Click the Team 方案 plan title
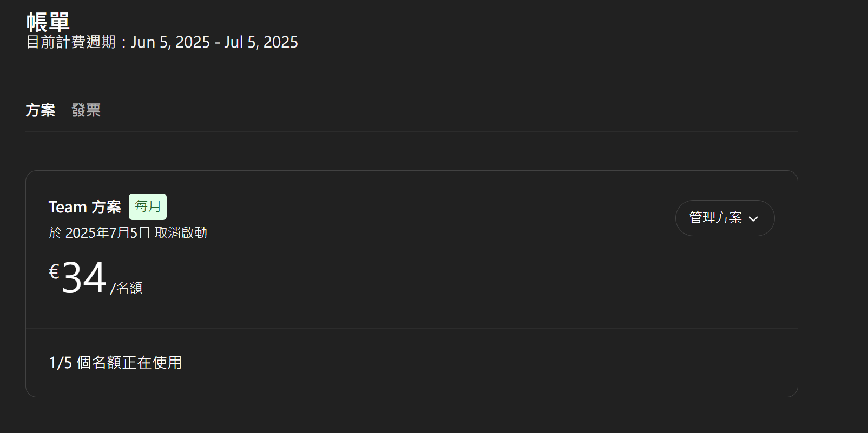 (85, 207)
